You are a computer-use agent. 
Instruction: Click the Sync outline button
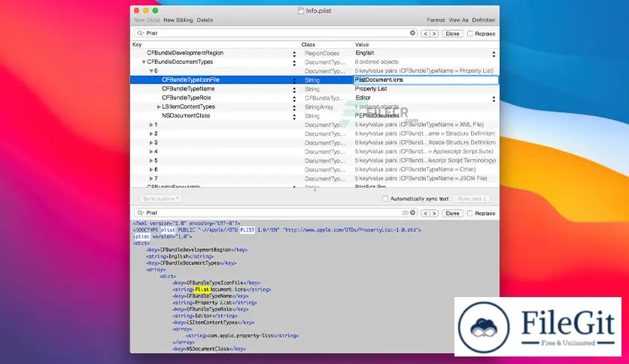[x=161, y=199]
